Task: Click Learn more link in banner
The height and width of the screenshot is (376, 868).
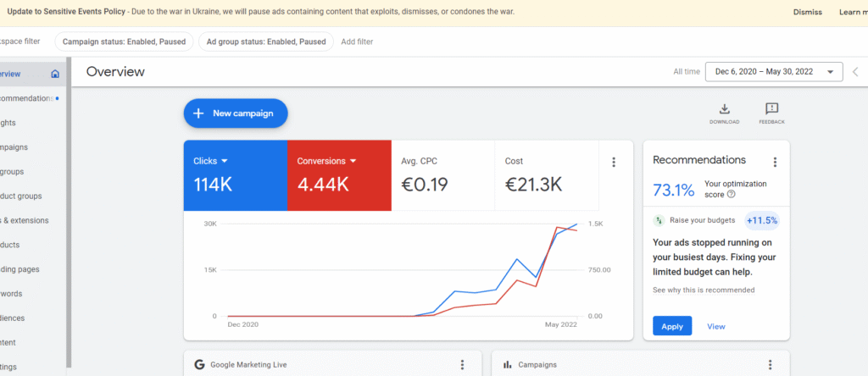Action: [853, 12]
